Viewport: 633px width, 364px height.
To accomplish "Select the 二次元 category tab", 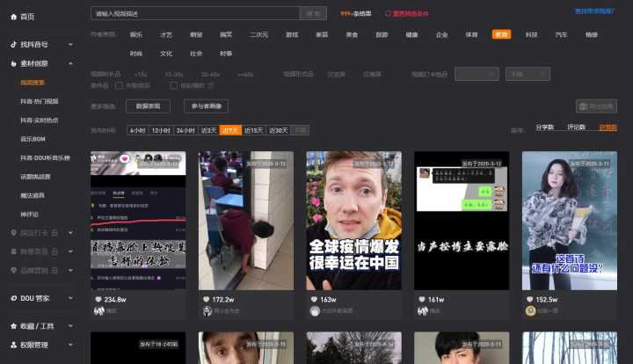I will pyautogui.click(x=258, y=34).
